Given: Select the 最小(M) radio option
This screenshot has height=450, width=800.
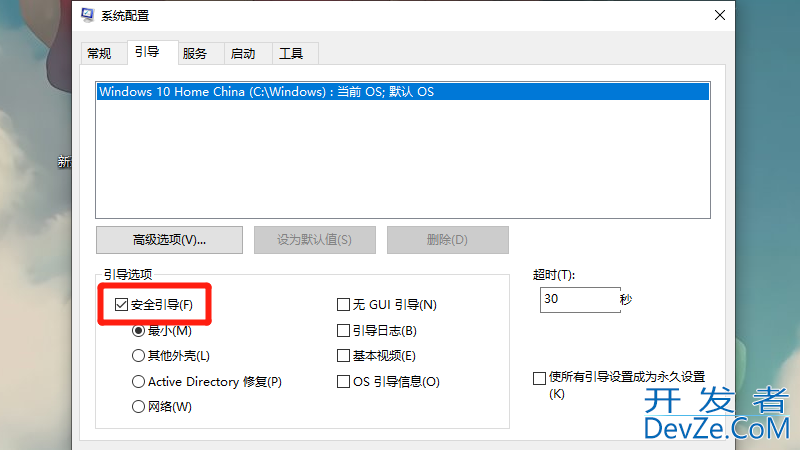Looking at the screenshot, I should coord(138,331).
